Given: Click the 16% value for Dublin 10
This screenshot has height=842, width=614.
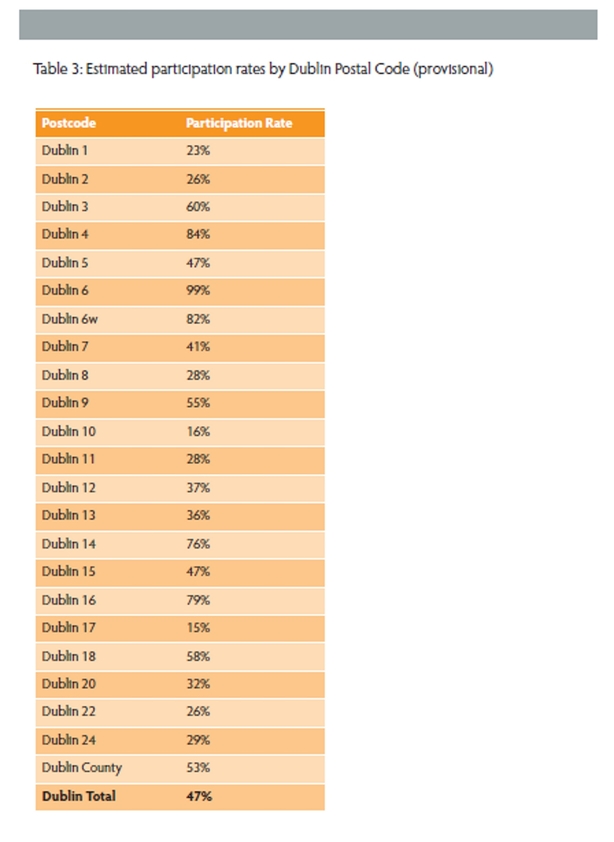Looking at the screenshot, I should (x=198, y=431).
